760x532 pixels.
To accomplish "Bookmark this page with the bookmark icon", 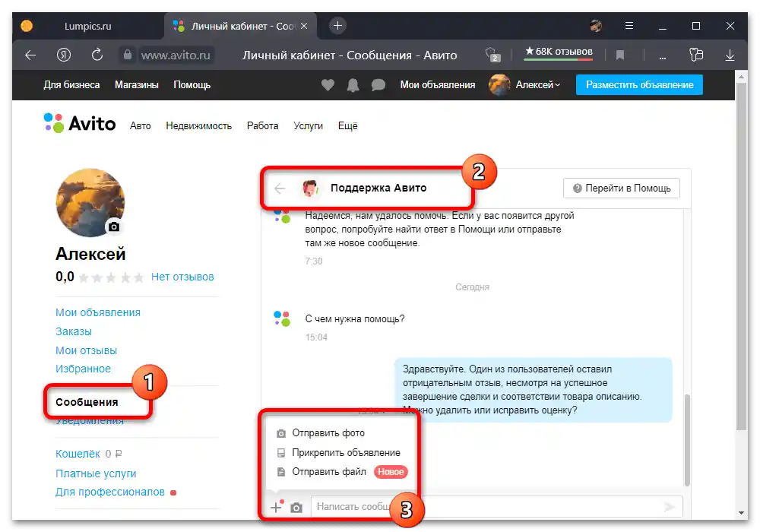I will (619, 55).
